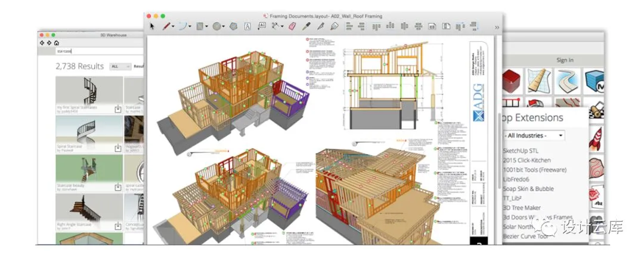Image resolution: width=644 pixels, height=255 pixels.
Task: Show more toolbar items via double chevron
Action: [497, 27]
